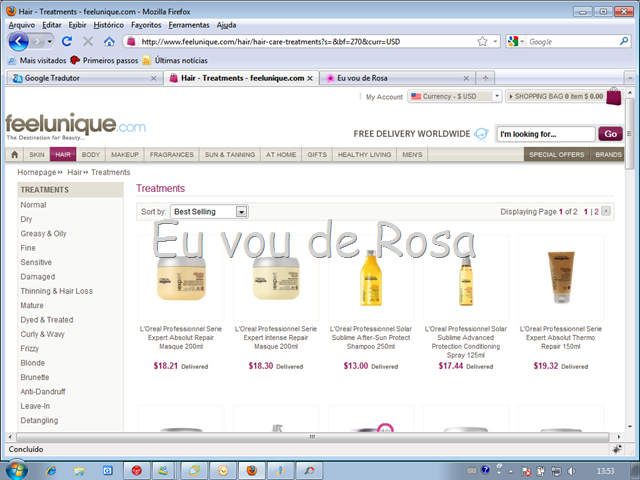Screen dimensions: 640x480
Task: Click the Hair breadcrumb link
Action: (x=74, y=172)
